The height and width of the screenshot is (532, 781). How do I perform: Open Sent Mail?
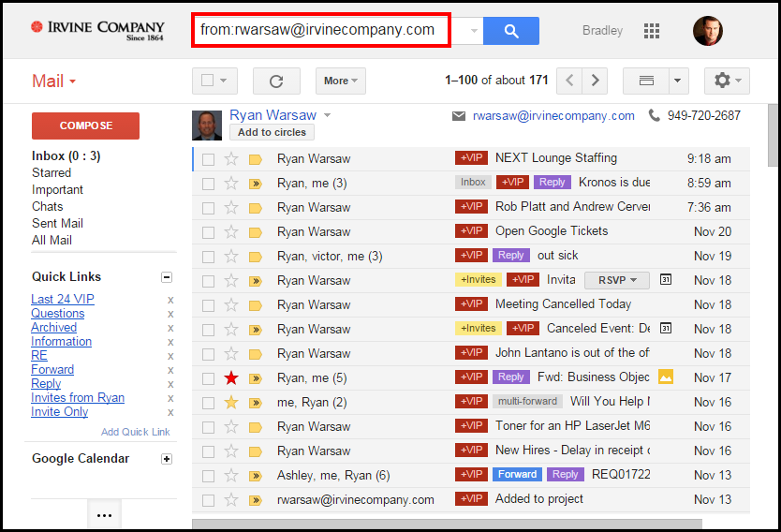57,224
